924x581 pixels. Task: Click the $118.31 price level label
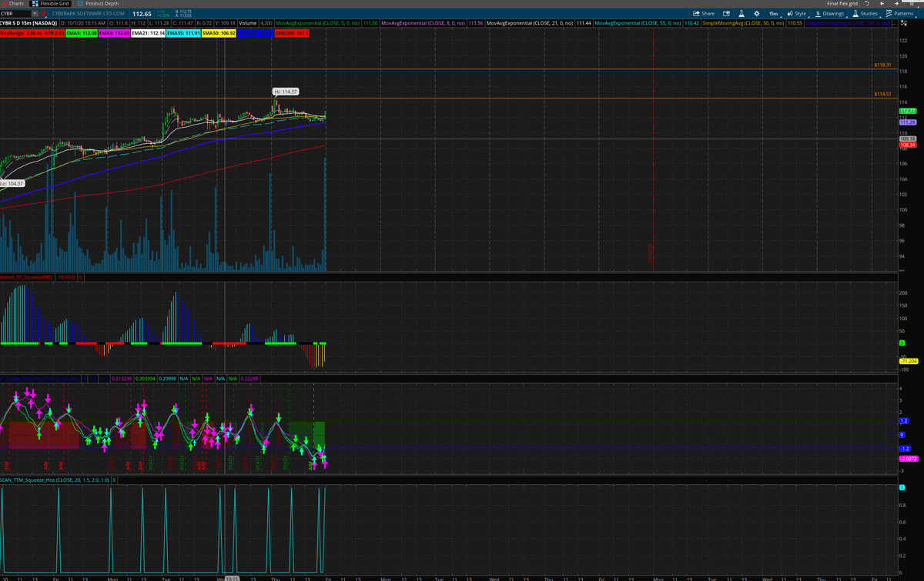(882, 65)
